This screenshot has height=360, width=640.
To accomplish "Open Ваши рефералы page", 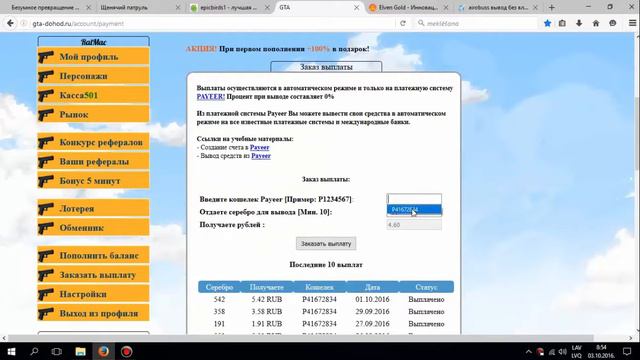I will pyautogui.click(x=93, y=161).
